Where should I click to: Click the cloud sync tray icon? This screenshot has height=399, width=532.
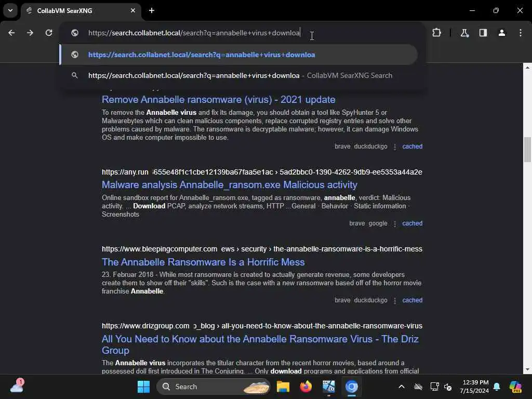click(418, 387)
